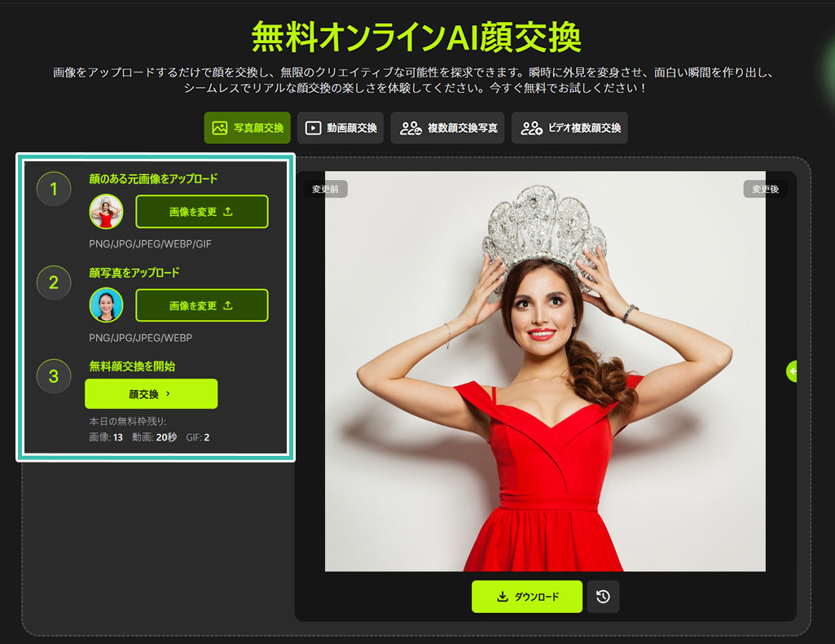
Task: Click the green before/after arrow handle
Action: (x=793, y=371)
